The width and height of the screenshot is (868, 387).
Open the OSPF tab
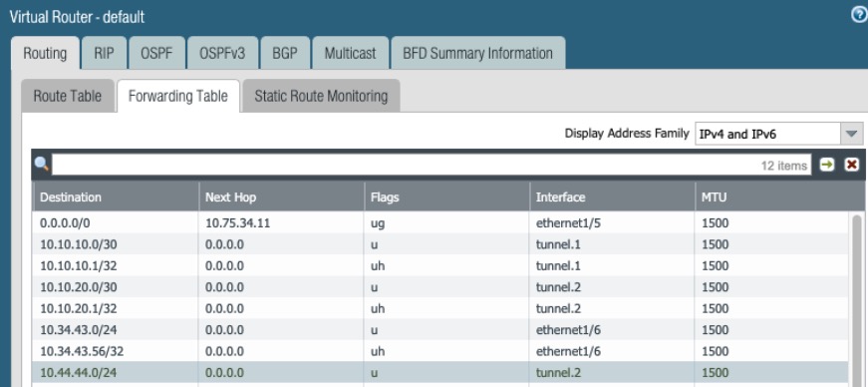(156, 53)
